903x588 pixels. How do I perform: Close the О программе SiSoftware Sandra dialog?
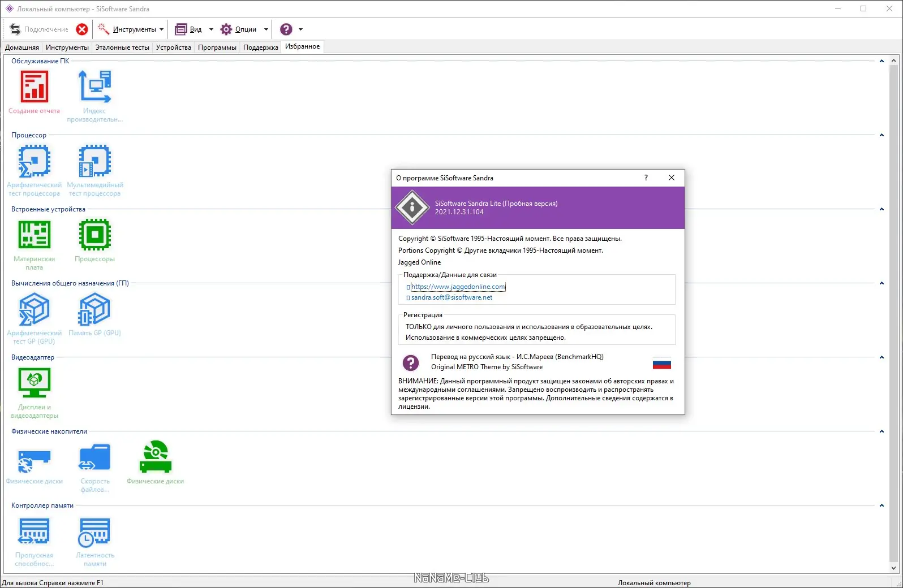pos(672,178)
